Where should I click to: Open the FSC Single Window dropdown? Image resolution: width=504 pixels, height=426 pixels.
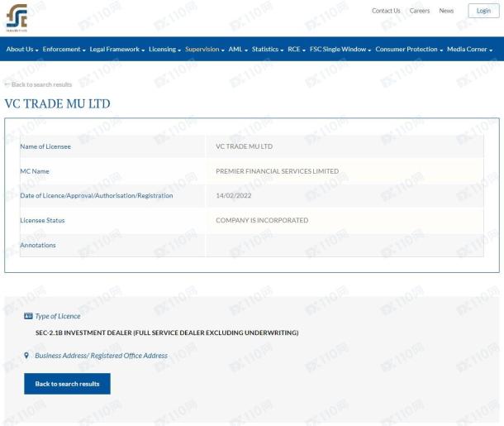340,50
